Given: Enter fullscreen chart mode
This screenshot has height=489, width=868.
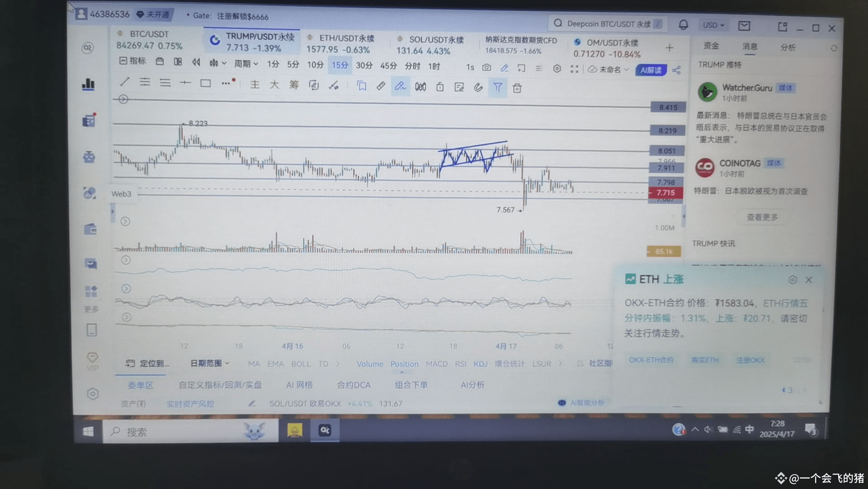Looking at the screenshot, I should click(574, 69).
